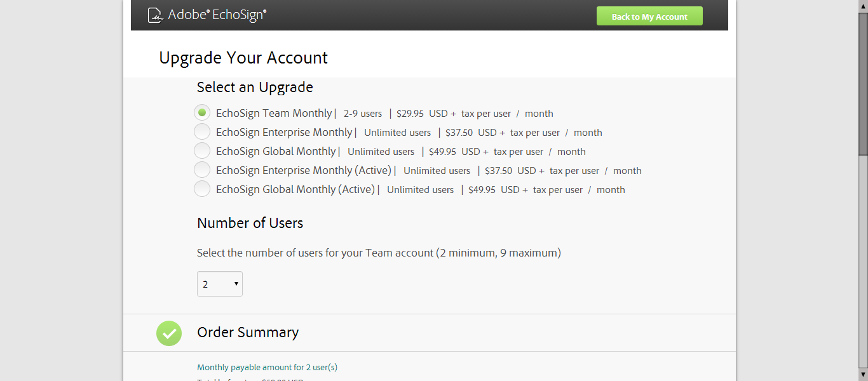Click the 'Select an Upgrade' heading
Screen dimensions: 868x381
point(255,87)
